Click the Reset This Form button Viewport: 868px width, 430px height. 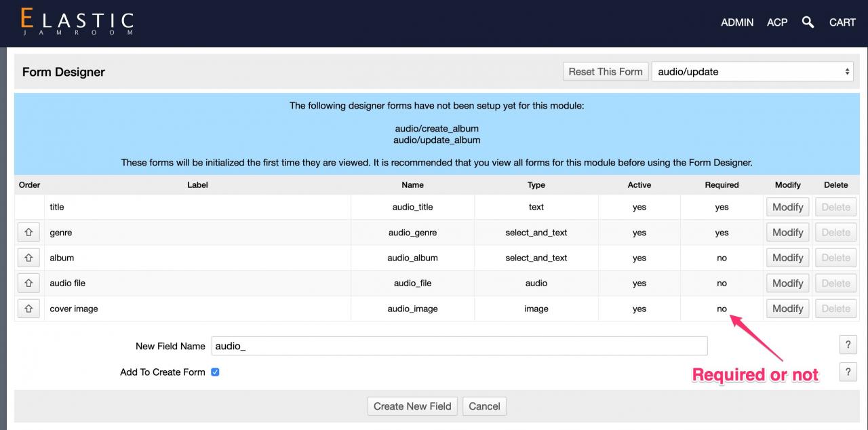tap(605, 72)
